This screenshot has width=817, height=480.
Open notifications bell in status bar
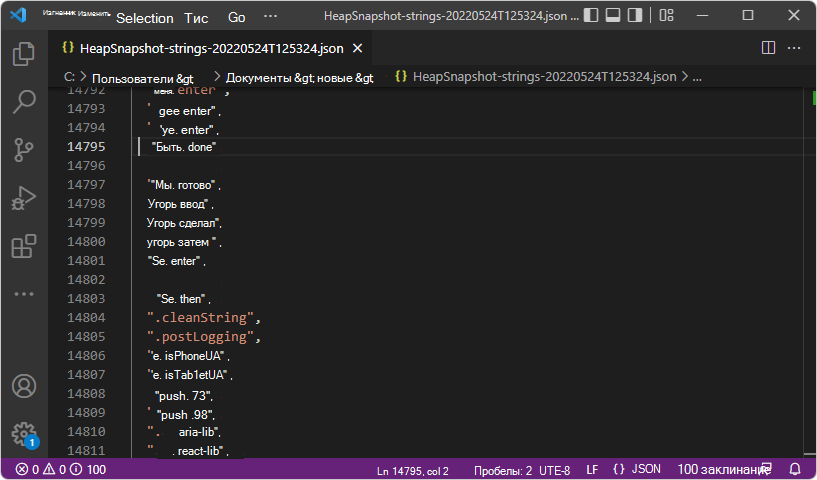click(x=795, y=469)
